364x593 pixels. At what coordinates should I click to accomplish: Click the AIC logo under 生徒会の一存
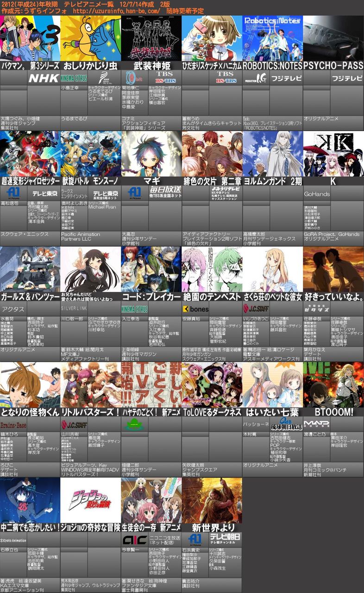coord(135,540)
